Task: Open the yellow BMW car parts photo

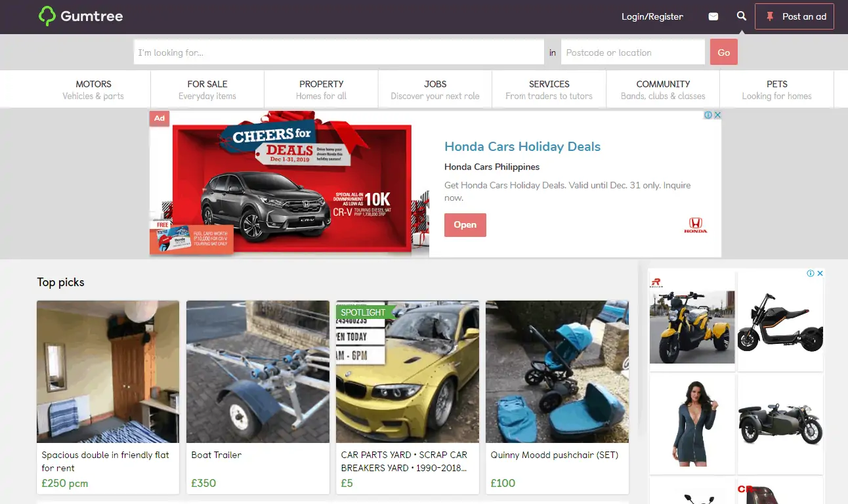Action: tap(408, 371)
